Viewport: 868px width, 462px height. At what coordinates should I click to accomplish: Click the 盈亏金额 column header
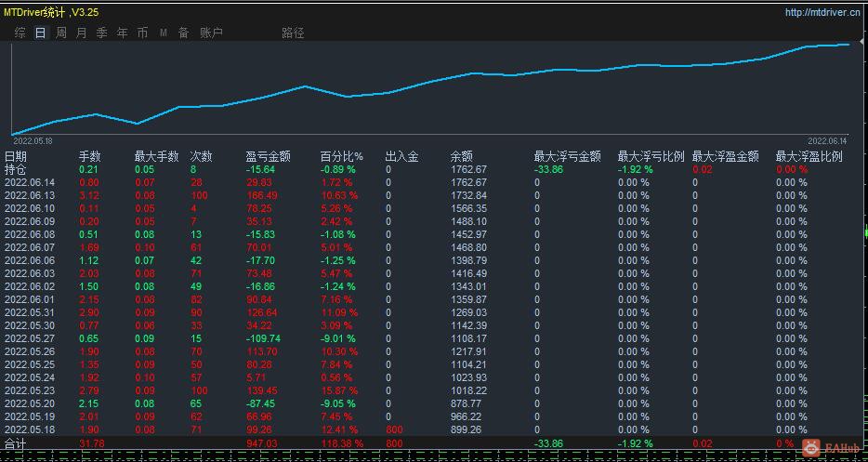pos(269,157)
